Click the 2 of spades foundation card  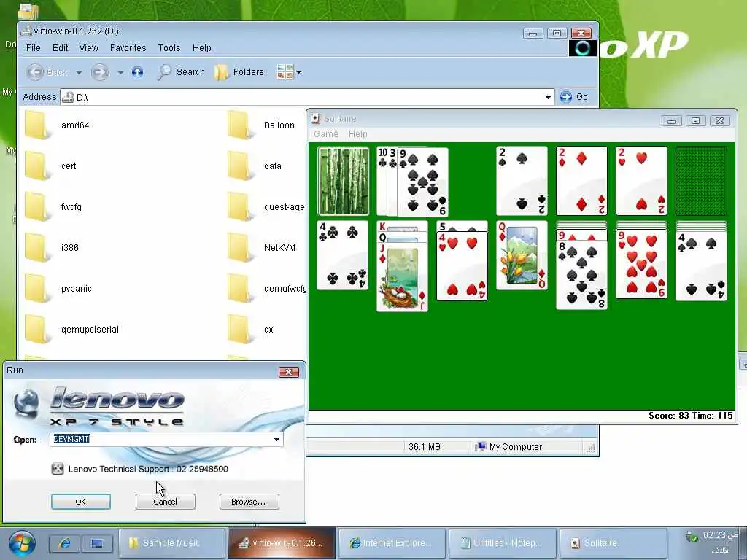pyautogui.click(x=522, y=181)
